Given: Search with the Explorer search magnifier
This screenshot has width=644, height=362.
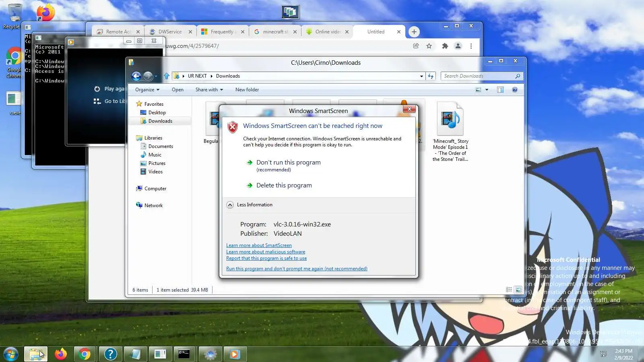Looking at the screenshot, I should [518, 76].
